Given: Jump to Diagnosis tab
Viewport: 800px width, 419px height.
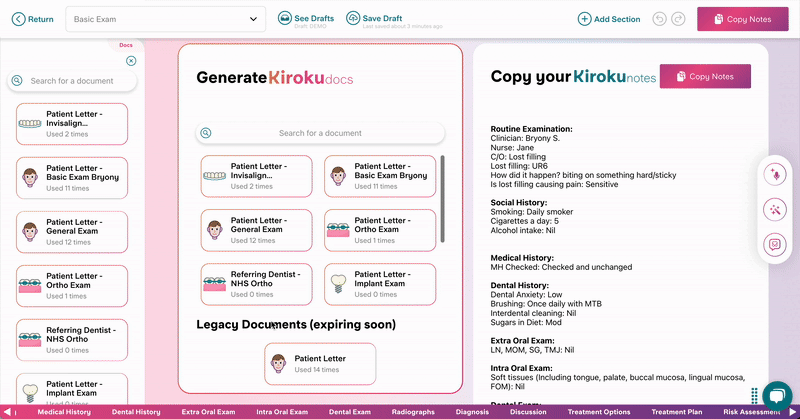Looking at the screenshot, I should [x=472, y=412].
